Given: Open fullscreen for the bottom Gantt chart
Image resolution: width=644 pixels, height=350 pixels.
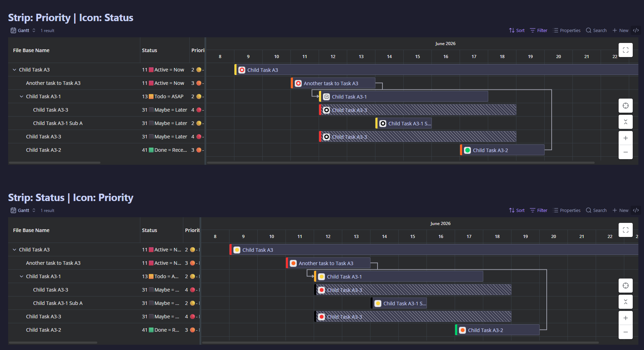Looking at the screenshot, I should [x=625, y=230].
